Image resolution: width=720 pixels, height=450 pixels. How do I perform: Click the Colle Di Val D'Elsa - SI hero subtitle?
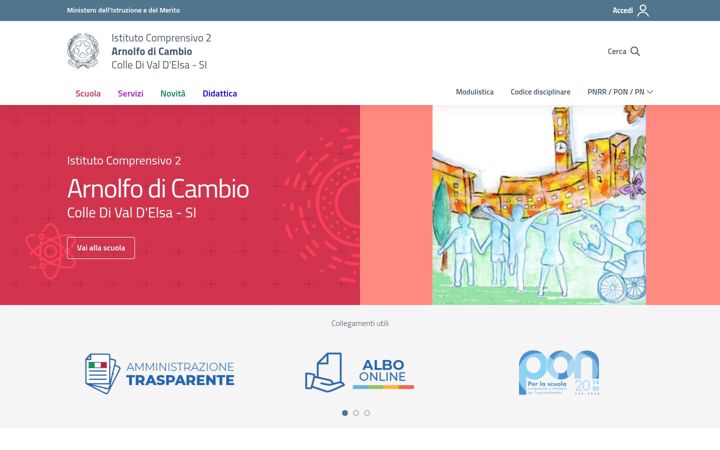coord(132,213)
